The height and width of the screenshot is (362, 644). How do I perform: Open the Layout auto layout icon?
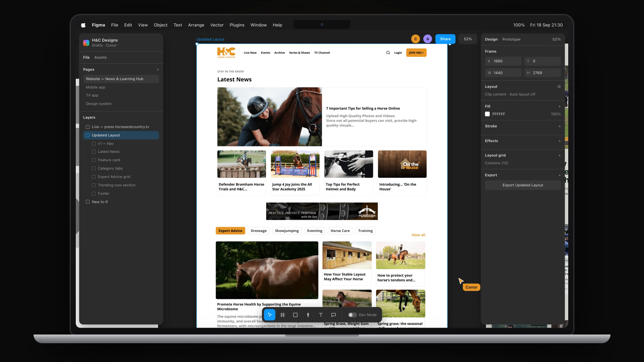[559, 87]
